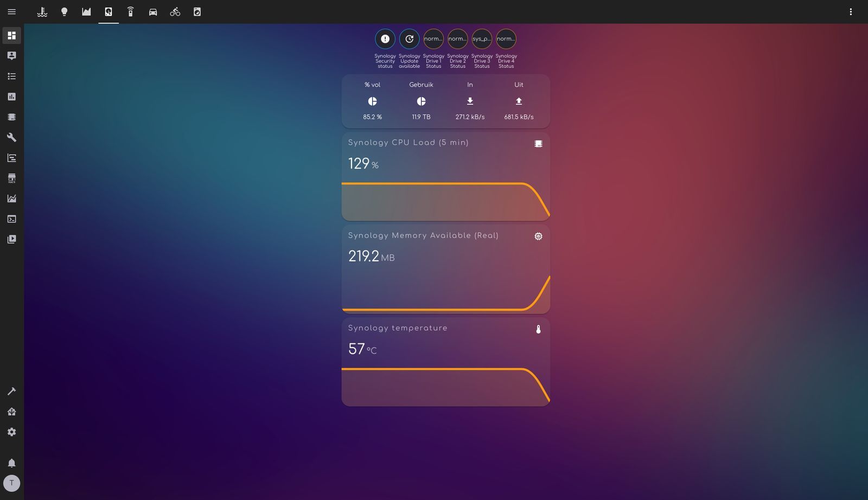The image size is (868, 500).
Task: Select the remote control tab icon
Action: 130,11
